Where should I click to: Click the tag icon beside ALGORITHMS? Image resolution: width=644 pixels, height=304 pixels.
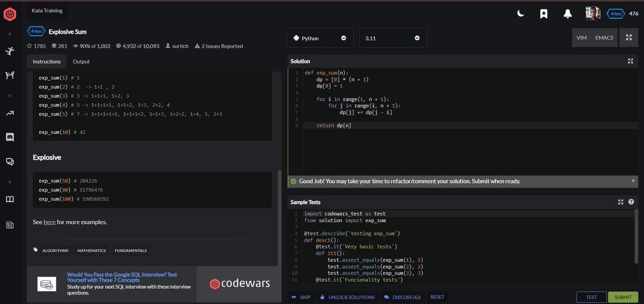[x=36, y=250]
